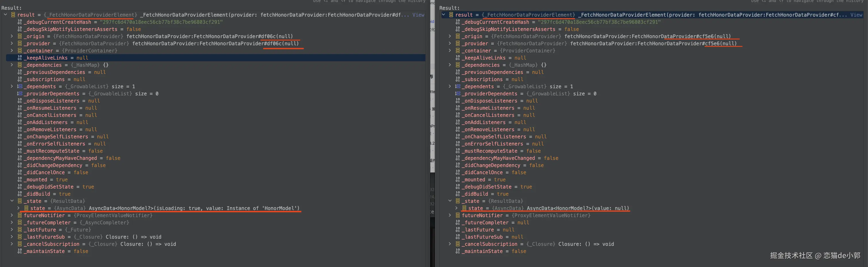Click the field icon of _onResumeListeners in #cf5e6 panel
This screenshot has height=267, width=868.
(x=457, y=108)
